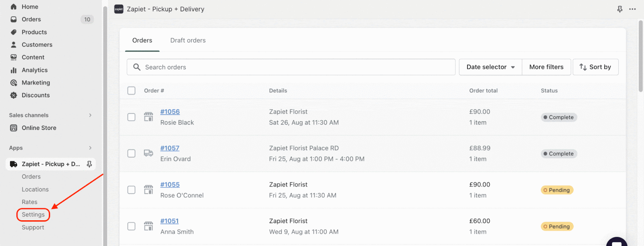The width and height of the screenshot is (644, 246).
Task: Open the Date selector dropdown
Action: [x=491, y=67]
